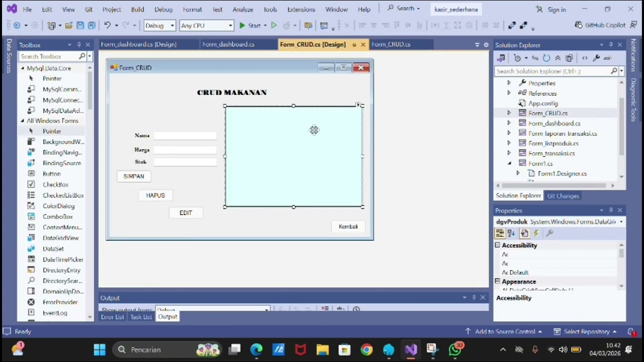Screen dimensions: 644x362
Task: Open File Explorer from the taskbar
Action: pyautogui.click(x=323, y=350)
